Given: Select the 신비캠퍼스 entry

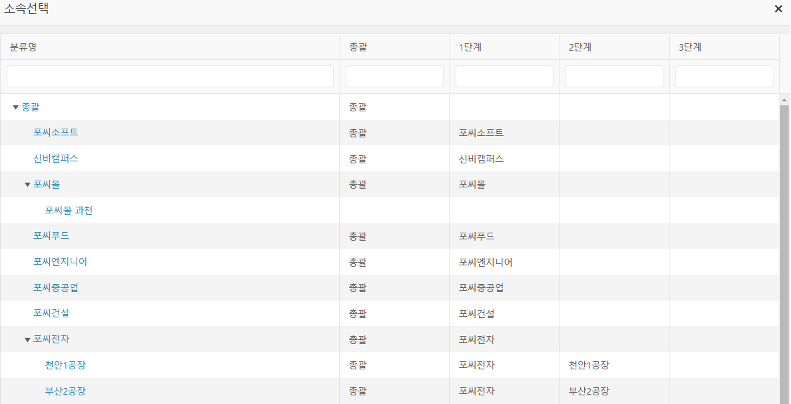Looking at the screenshot, I should click(x=56, y=159).
